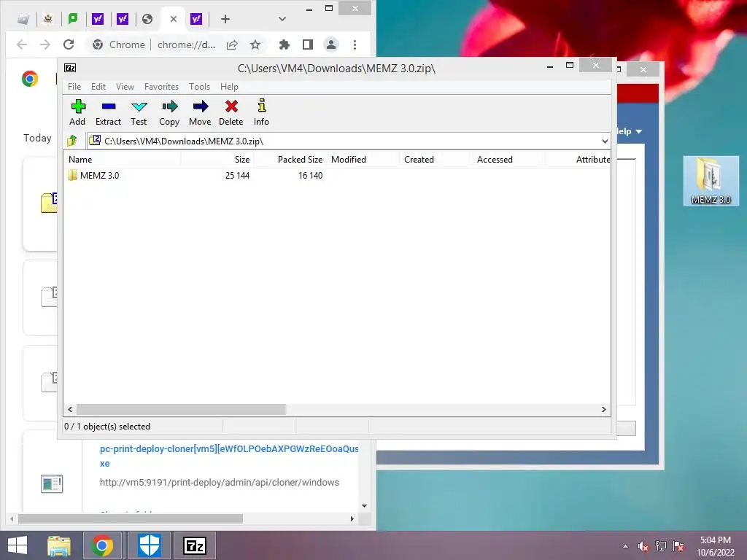Click the Chrome address bar URL
The width and height of the screenshot is (747, 560).
(x=186, y=44)
